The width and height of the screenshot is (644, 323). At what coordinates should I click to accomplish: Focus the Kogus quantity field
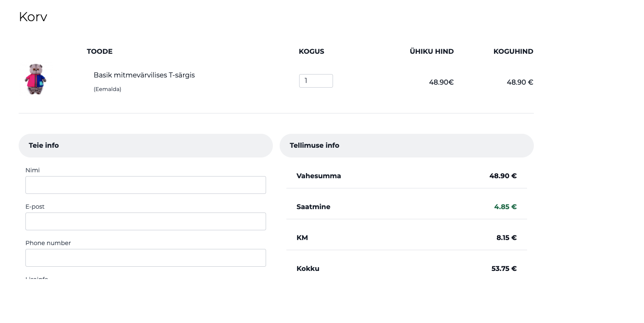[x=316, y=81]
